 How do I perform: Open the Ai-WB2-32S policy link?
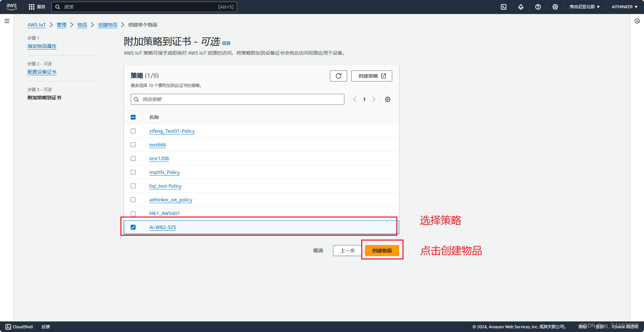coord(163,227)
